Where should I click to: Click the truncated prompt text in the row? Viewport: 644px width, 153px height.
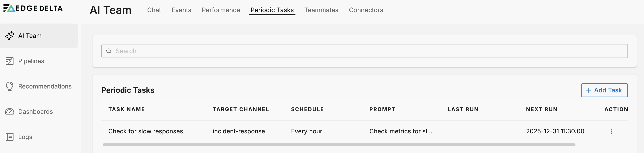click(401, 131)
